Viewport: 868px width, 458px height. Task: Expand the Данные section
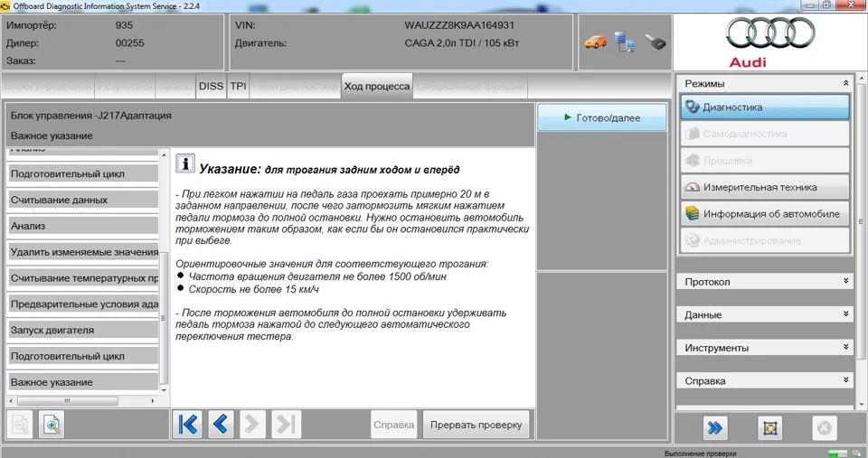click(846, 314)
